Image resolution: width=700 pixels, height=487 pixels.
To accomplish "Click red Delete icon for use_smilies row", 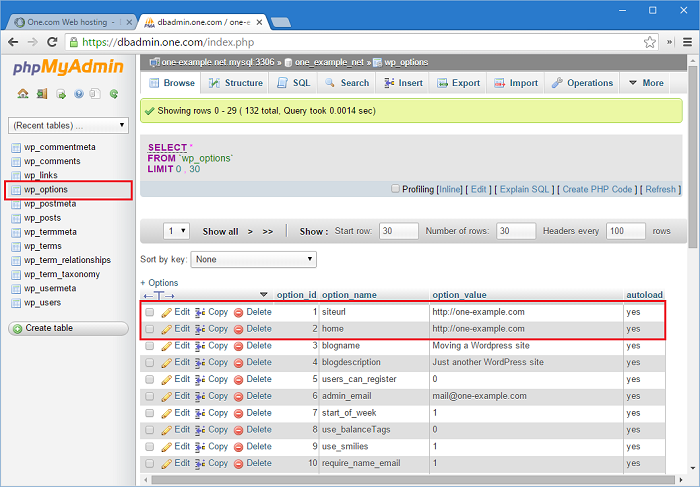I will (x=238, y=447).
